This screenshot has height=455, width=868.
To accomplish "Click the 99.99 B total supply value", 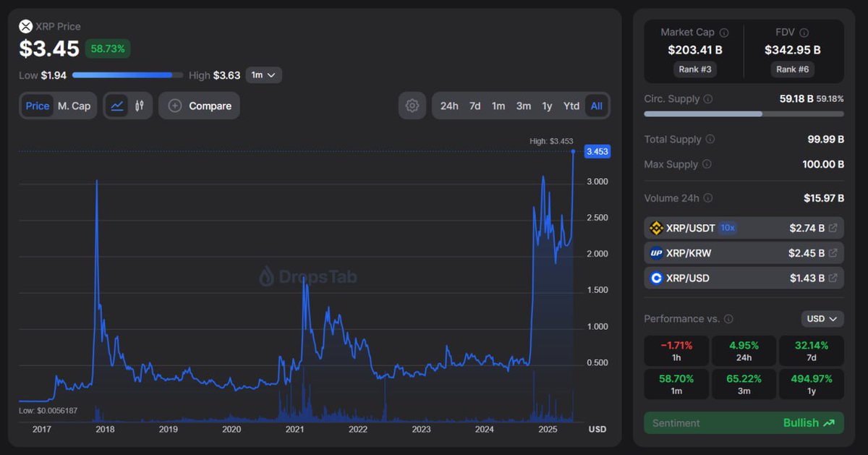I will tap(826, 140).
